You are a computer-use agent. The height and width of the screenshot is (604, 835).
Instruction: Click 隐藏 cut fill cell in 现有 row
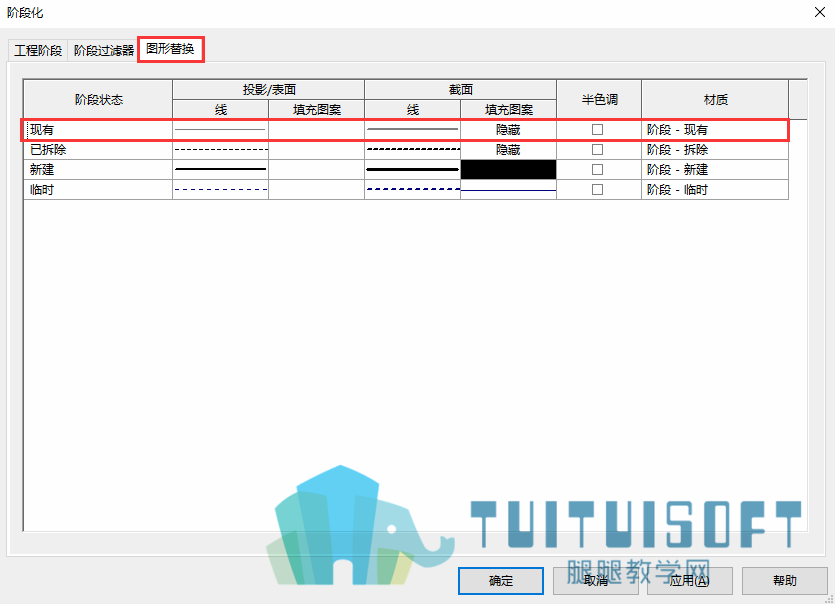click(509, 129)
